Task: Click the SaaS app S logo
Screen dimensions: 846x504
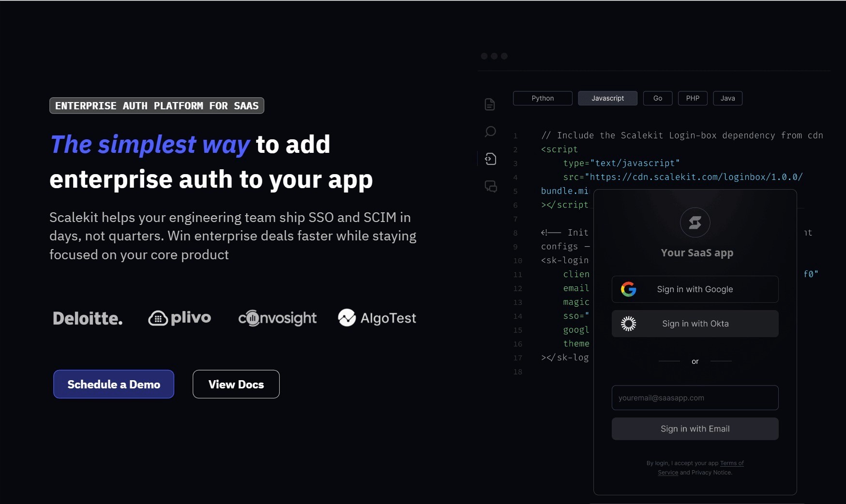Action: [x=695, y=222]
